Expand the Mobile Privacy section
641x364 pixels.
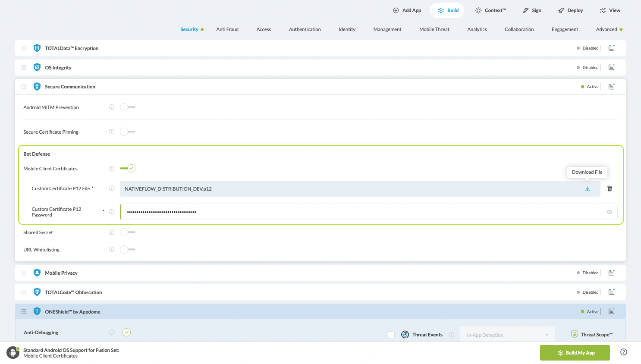coord(24,273)
